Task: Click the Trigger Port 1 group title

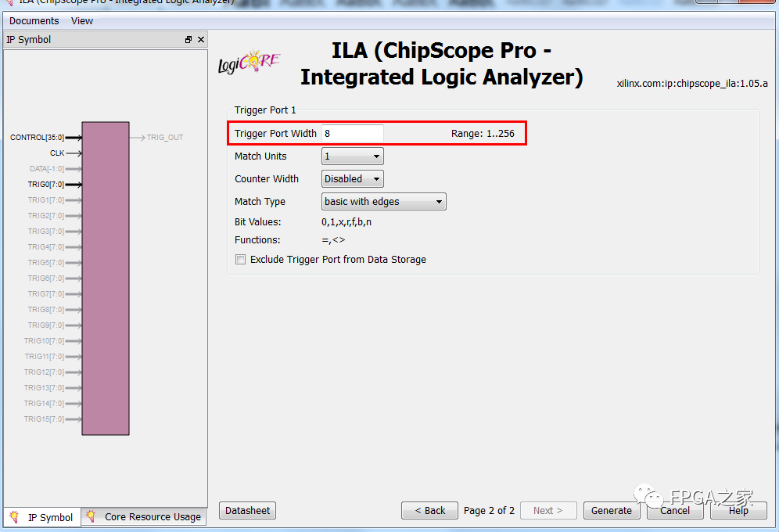Action: (x=265, y=110)
